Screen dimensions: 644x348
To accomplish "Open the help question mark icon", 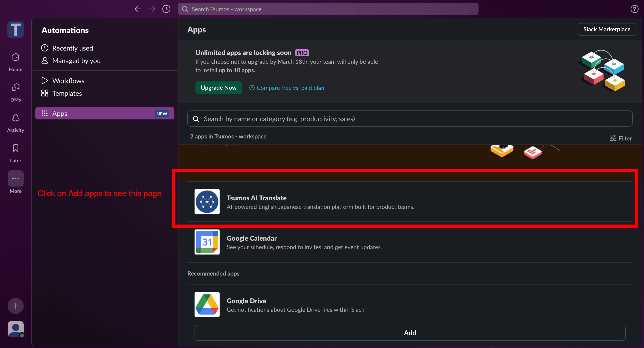I will click(x=634, y=9).
